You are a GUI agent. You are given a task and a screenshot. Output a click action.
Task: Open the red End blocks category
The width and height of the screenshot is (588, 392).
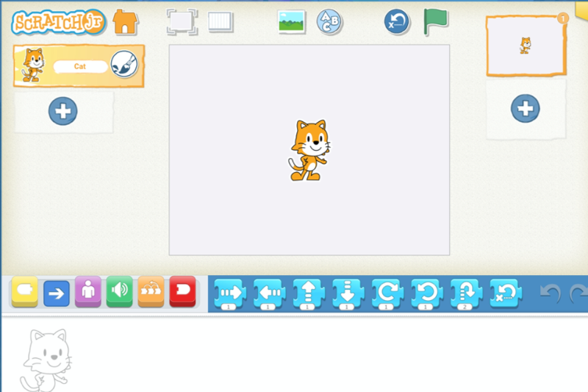[x=182, y=291]
